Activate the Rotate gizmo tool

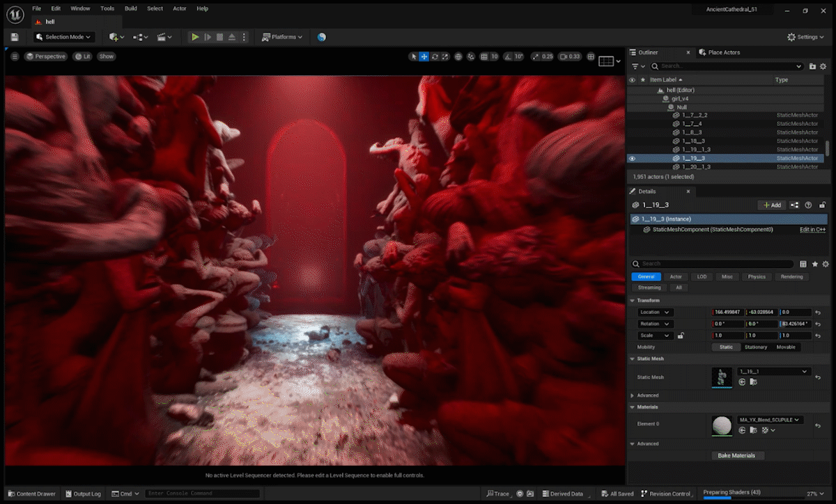435,56
